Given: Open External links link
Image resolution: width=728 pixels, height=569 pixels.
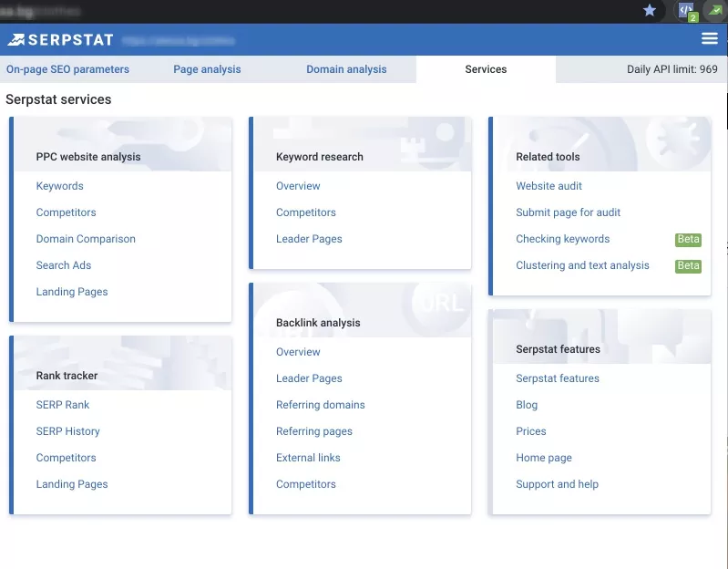Looking at the screenshot, I should (x=308, y=458).
